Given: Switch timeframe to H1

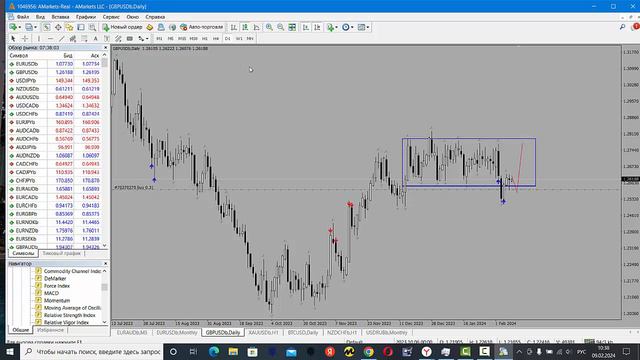Looking at the screenshot, I should click(x=204, y=38).
